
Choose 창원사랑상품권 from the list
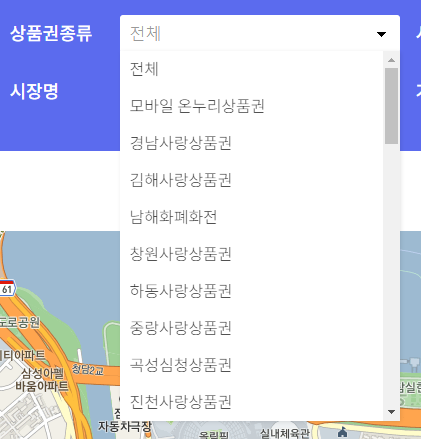[252, 254]
